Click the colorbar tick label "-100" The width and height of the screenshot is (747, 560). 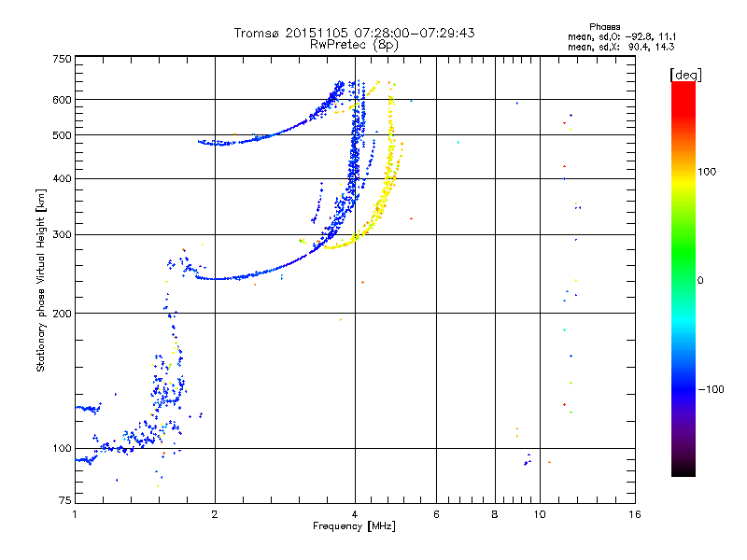(711, 389)
